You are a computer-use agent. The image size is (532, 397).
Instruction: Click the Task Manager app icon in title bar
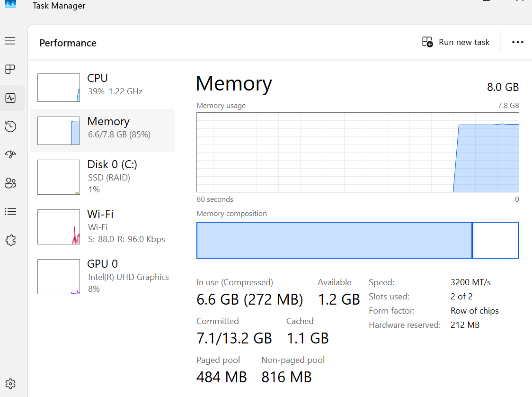point(10,4)
